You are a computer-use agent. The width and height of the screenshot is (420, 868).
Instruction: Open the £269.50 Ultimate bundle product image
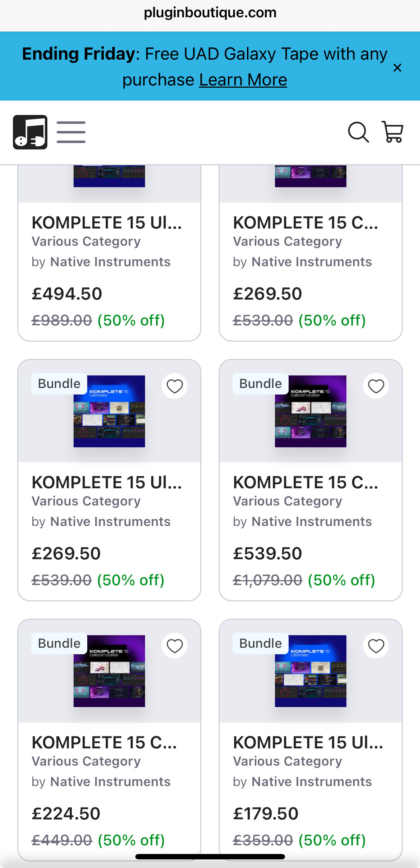[x=109, y=411]
